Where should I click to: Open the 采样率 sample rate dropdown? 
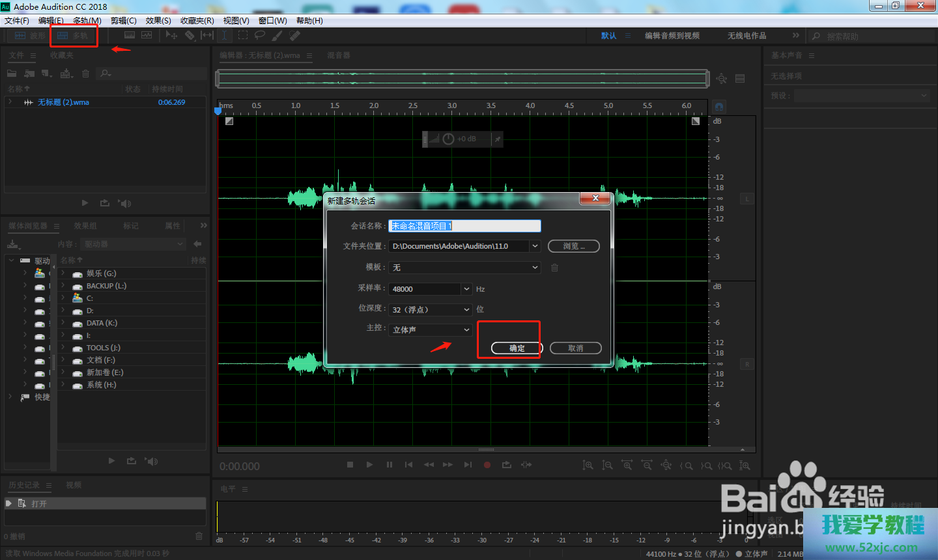[x=466, y=289]
